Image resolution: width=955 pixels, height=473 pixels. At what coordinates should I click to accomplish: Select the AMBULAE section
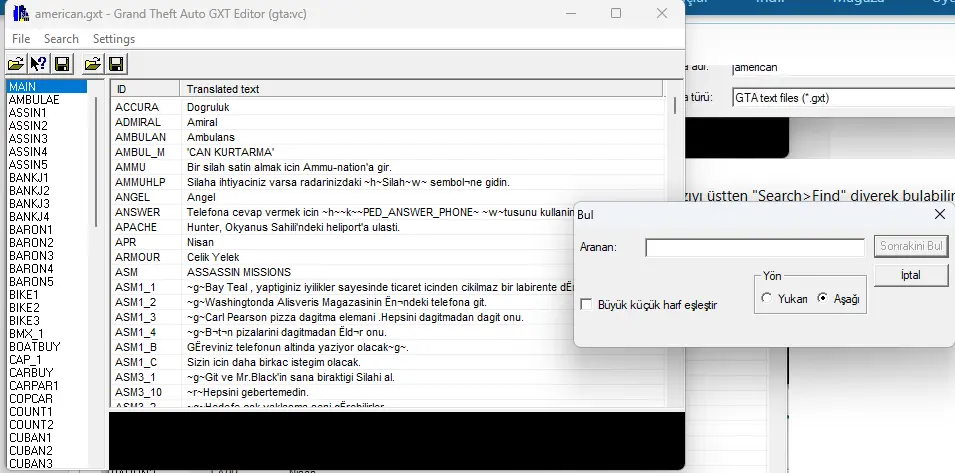47,100
